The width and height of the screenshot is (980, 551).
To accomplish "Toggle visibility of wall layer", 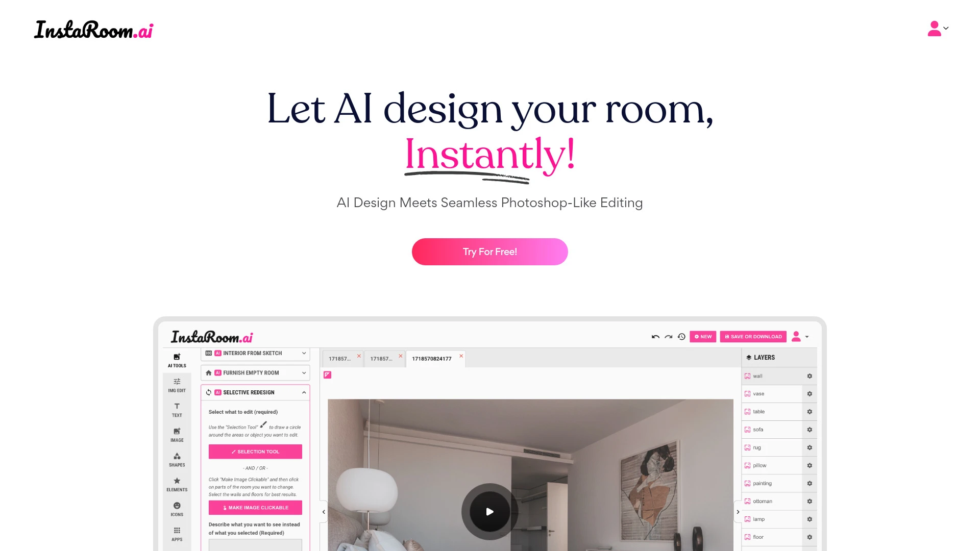I will 747,375.
